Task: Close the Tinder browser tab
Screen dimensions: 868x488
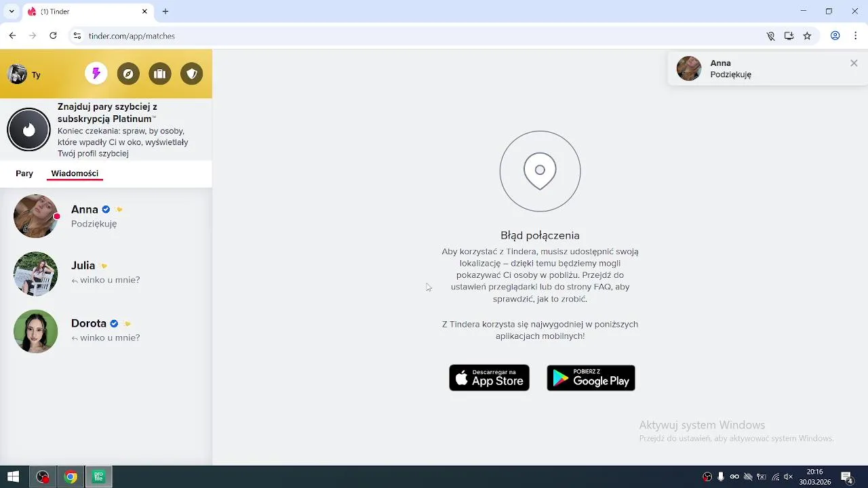Action: 144,12
